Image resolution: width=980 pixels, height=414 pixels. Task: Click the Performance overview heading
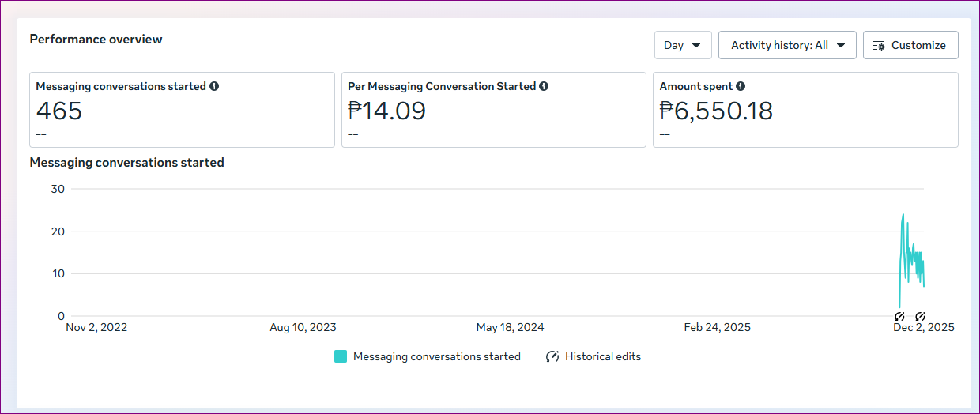click(x=96, y=40)
